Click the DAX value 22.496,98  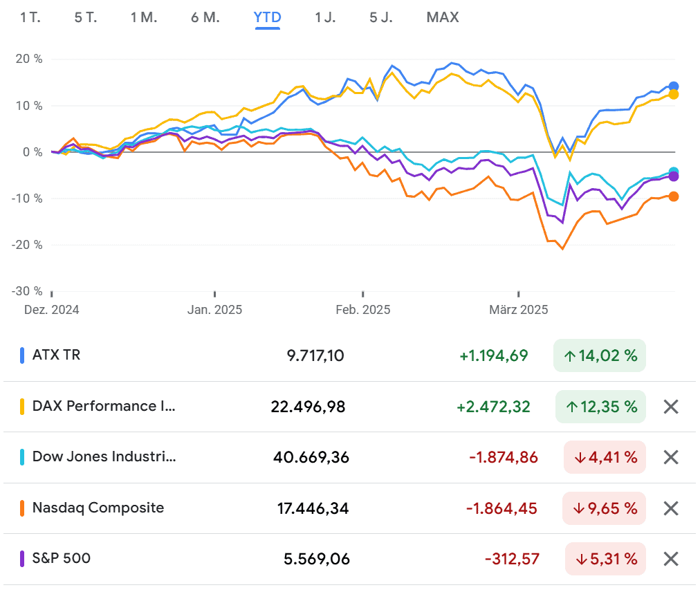[308, 407]
